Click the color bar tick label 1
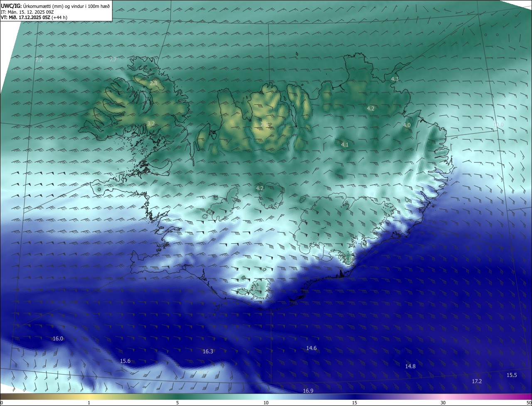Screen dimensions: 532x406 (89, 403)
